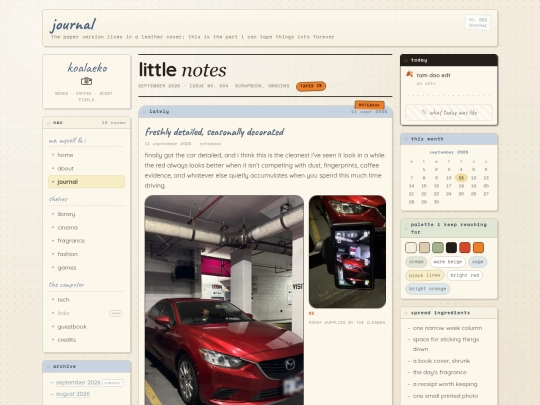The width and height of the screenshot is (540, 405).
Task: Open the august 2026 archive
Action: (x=73, y=394)
